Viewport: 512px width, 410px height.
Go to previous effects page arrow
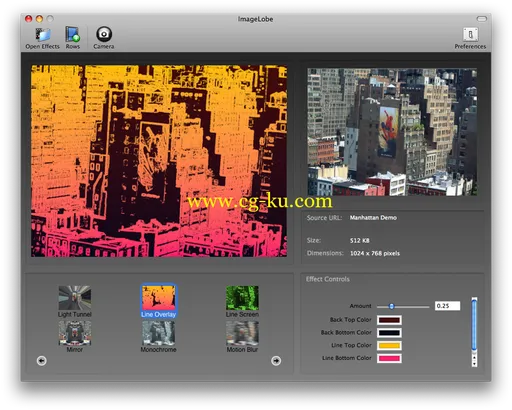[x=42, y=361]
